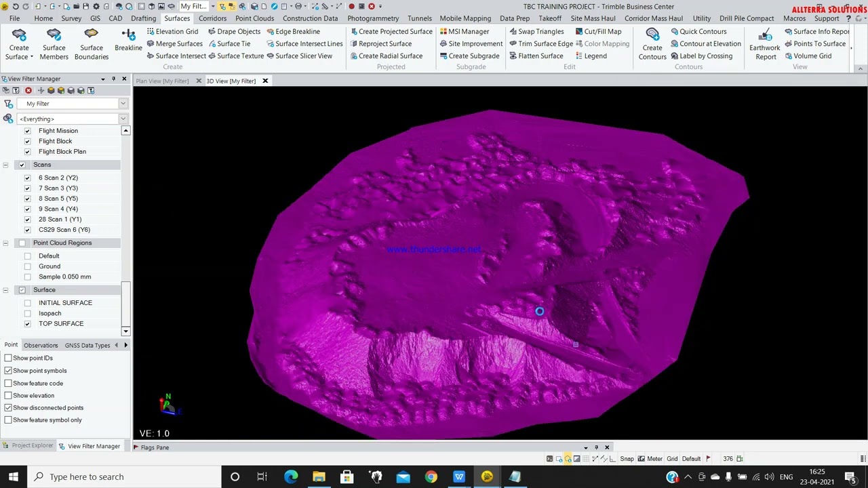Toggle the Scans group checkbox

22,165
